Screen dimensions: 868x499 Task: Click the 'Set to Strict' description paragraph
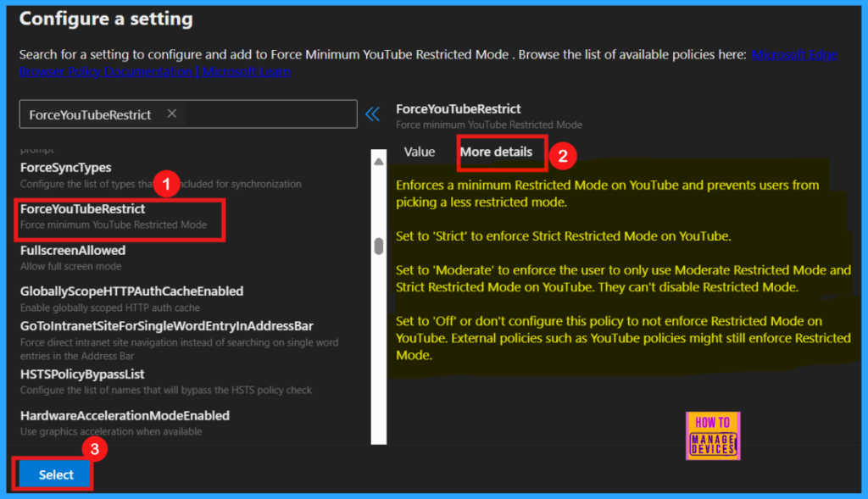(x=564, y=236)
